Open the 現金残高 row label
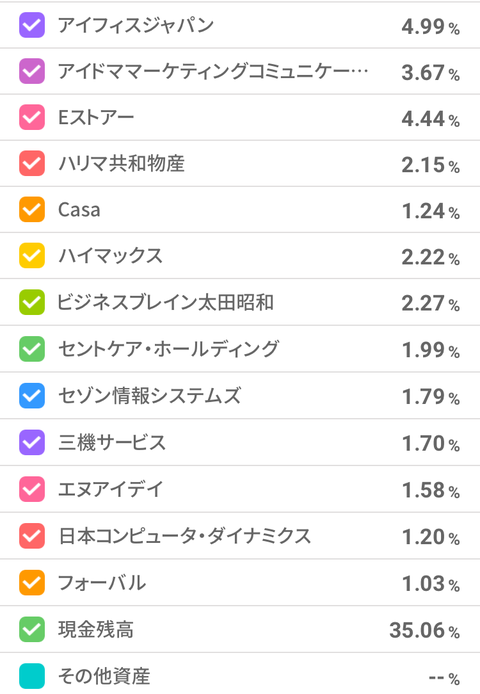The width and height of the screenshot is (480, 694). coord(96,629)
